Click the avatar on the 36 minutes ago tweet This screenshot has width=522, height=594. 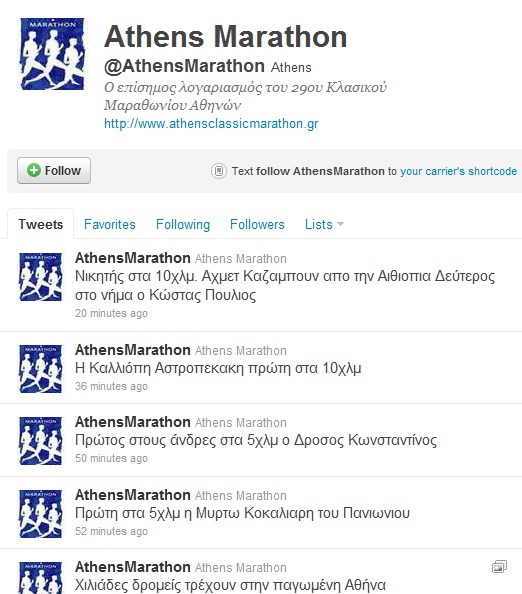pos(41,369)
